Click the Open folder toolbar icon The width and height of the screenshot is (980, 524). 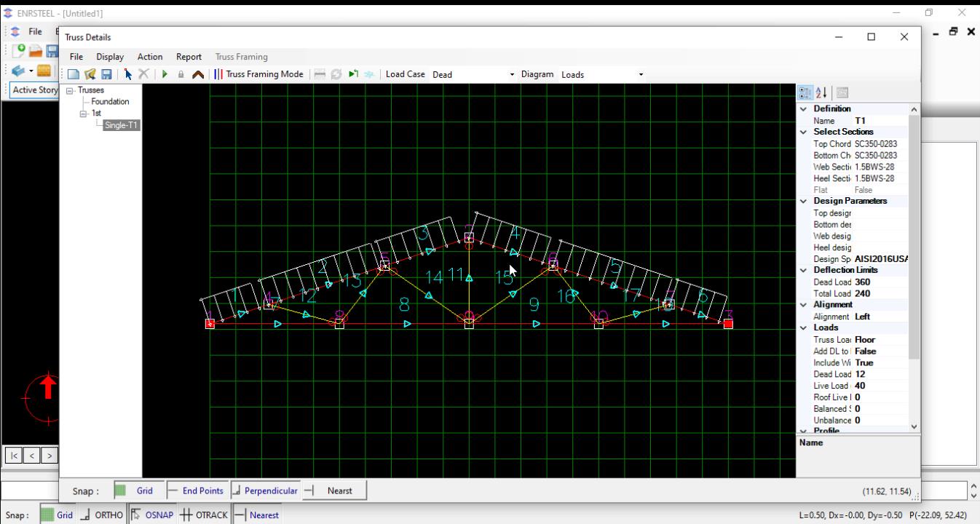pos(90,74)
